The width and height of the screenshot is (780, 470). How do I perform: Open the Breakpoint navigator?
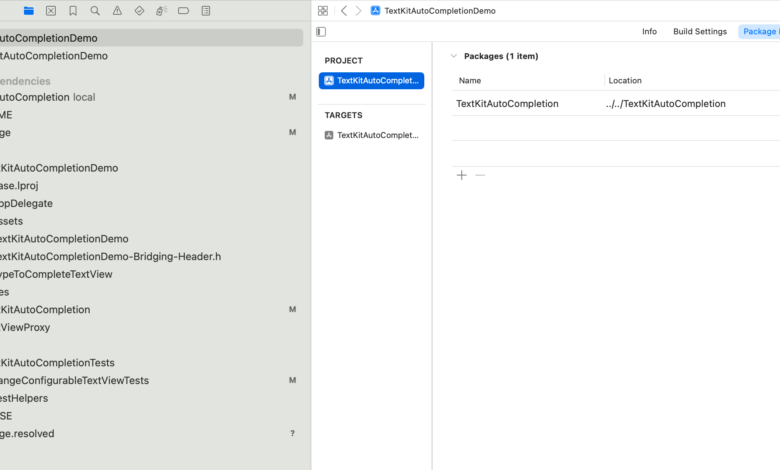(183, 11)
